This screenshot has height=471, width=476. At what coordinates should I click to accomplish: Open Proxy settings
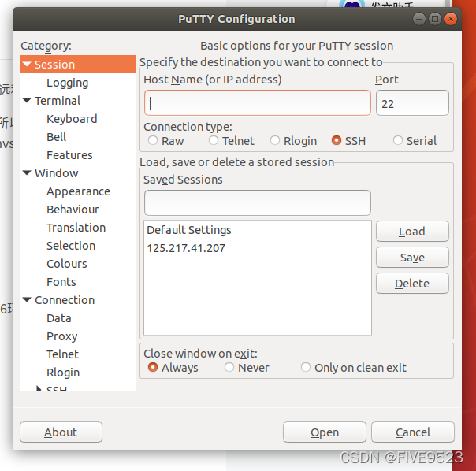point(62,336)
